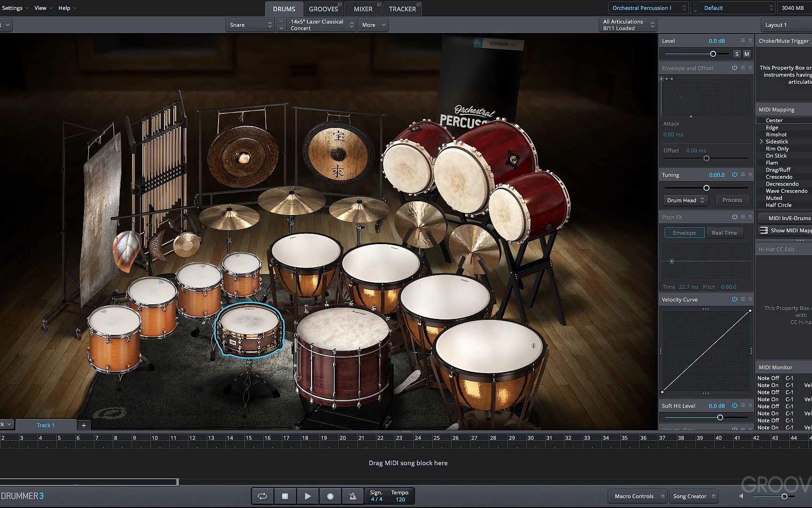Mute the snare with the M button
Image resolution: width=812 pixels, height=508 pixels.
point(746,54)
